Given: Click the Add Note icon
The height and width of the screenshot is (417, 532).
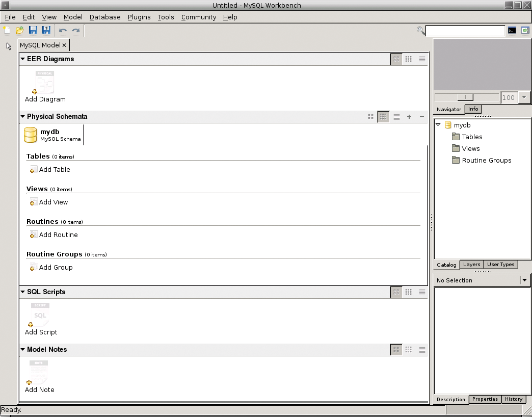Looking at the screenshot, I should 39,373.
